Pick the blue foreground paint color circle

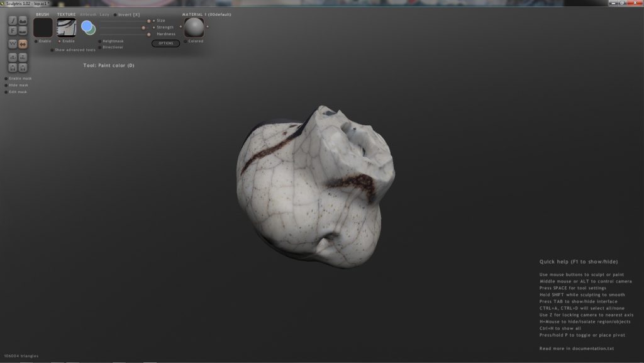pos(87,26)
